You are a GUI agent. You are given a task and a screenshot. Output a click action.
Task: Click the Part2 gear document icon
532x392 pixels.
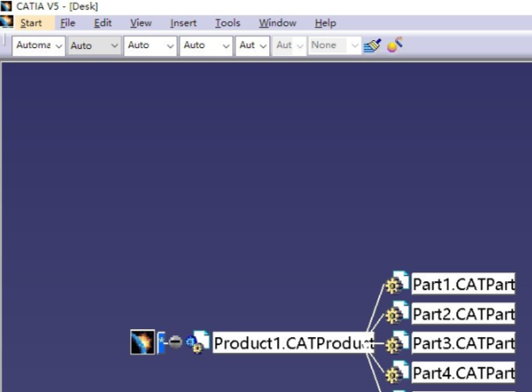coord(397,312)
